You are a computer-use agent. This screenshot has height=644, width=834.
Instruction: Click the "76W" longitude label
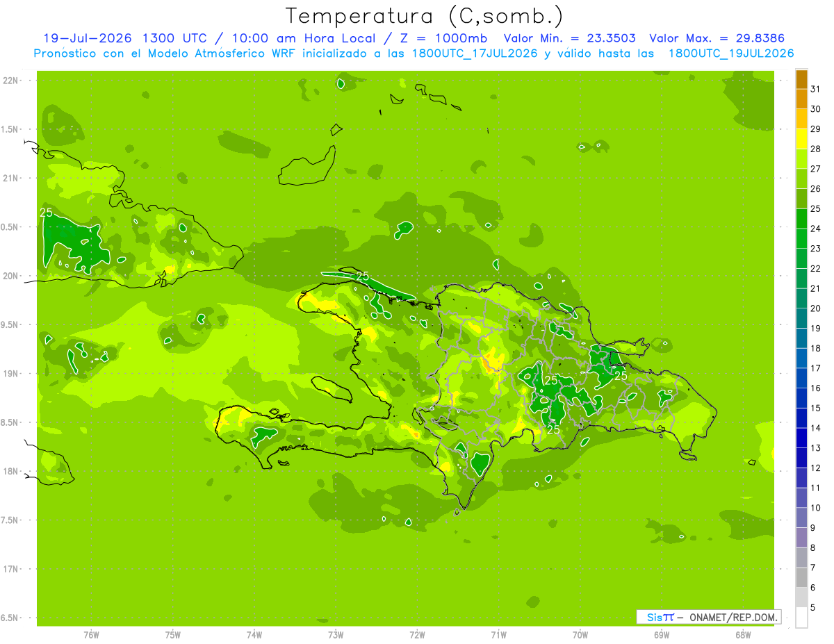point(91,635)
